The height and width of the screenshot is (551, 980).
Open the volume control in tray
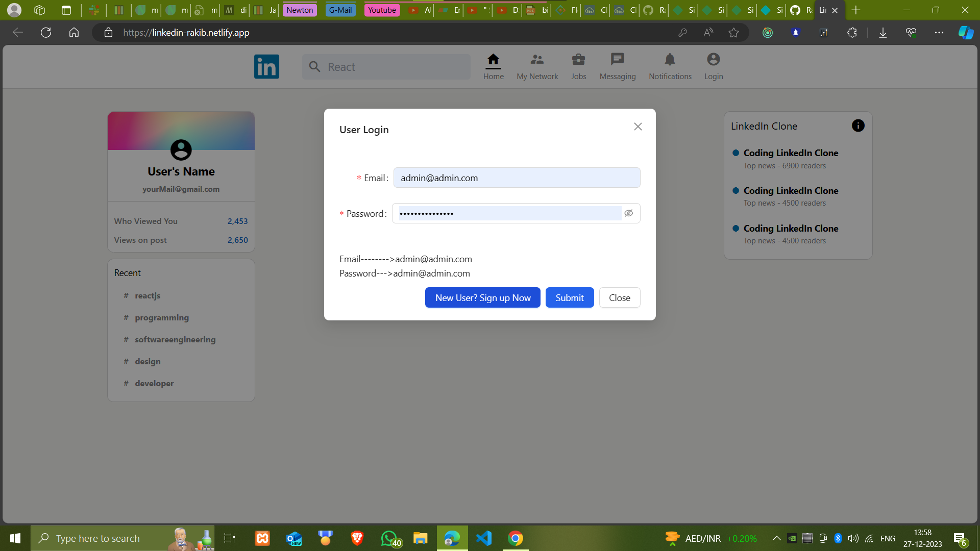coord(853,538)
